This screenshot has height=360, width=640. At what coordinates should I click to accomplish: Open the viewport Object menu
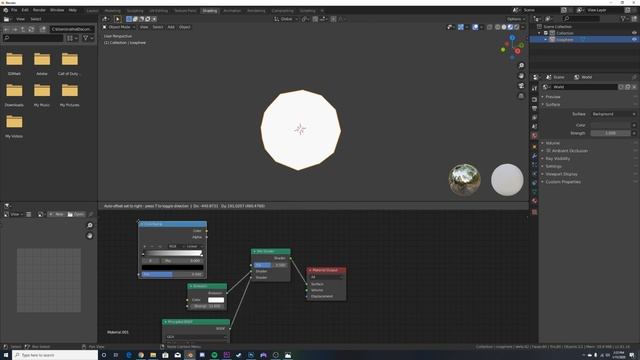coord(184,27)
